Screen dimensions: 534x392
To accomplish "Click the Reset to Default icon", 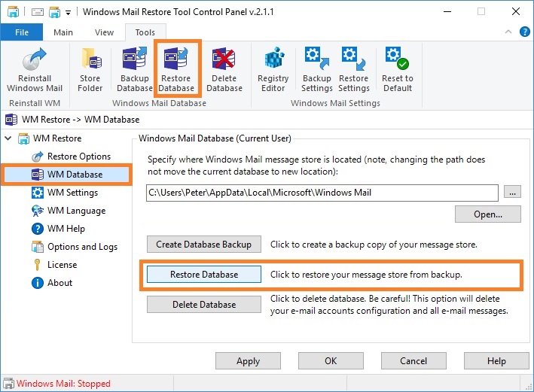I will point(398,69).
